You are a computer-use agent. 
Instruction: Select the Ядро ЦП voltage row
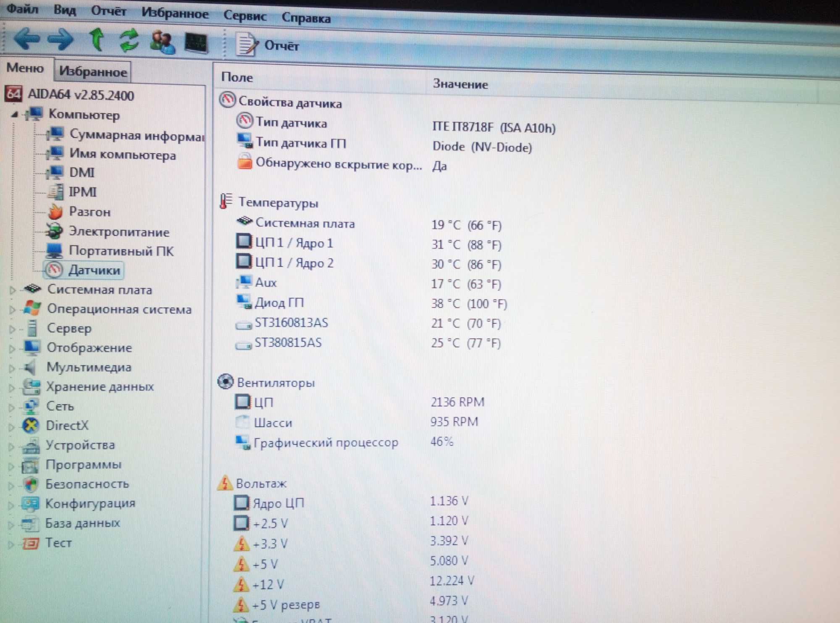tap(352, 502)
